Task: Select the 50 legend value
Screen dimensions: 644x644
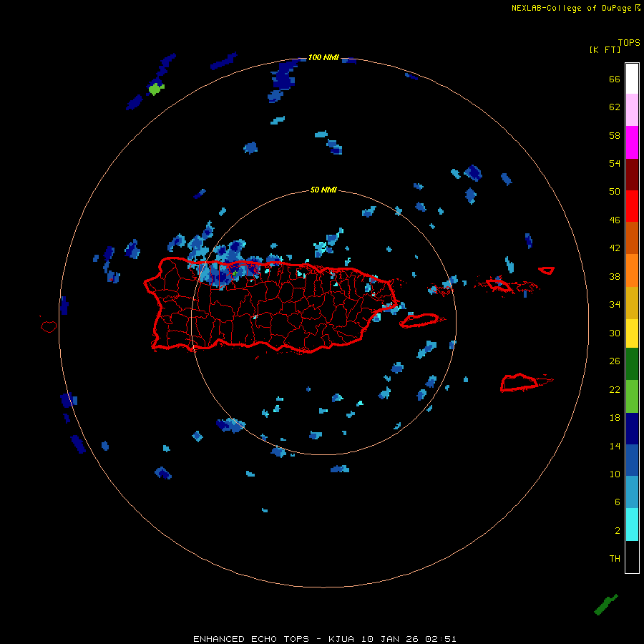Action: pyautogui.click(x=615, y=191)
